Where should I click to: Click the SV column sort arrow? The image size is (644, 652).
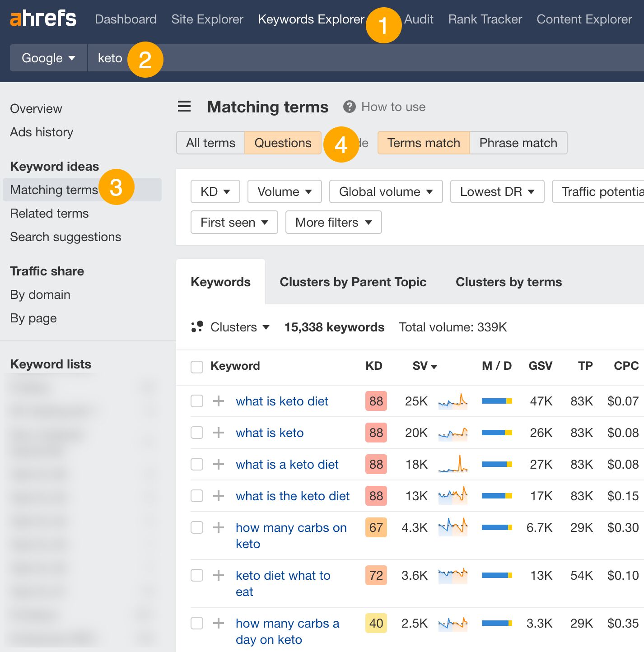click(x=434, y=367)
